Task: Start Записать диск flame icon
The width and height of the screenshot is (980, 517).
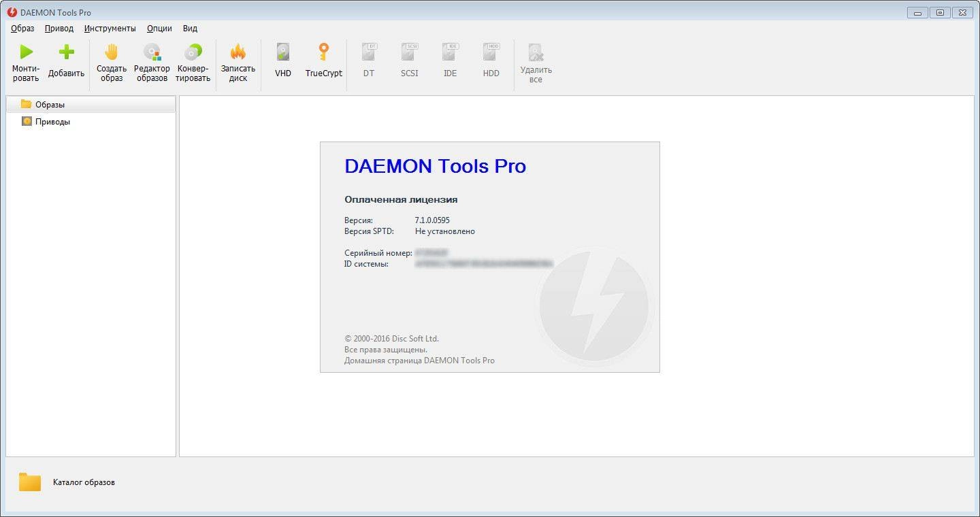Action: click(238, 52)
